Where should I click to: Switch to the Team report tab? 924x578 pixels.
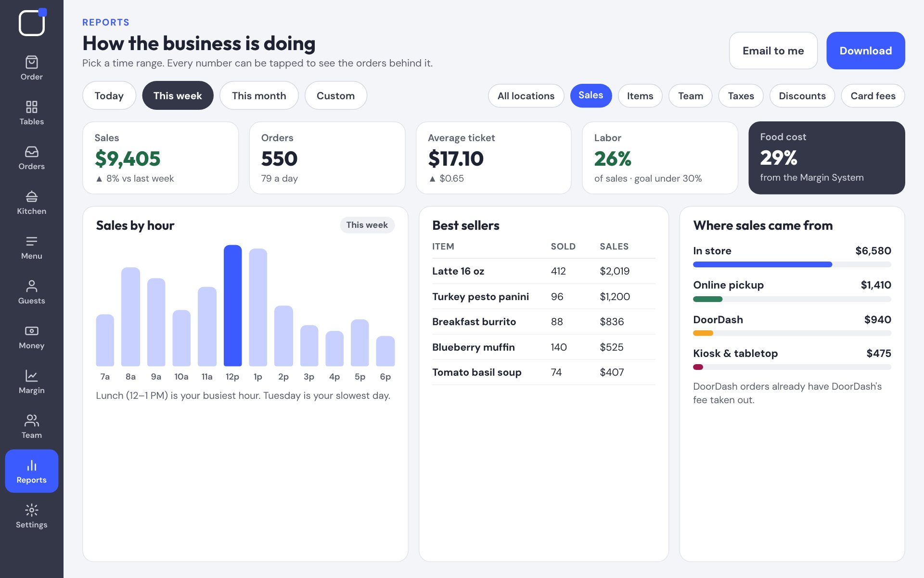coord(691,96)
